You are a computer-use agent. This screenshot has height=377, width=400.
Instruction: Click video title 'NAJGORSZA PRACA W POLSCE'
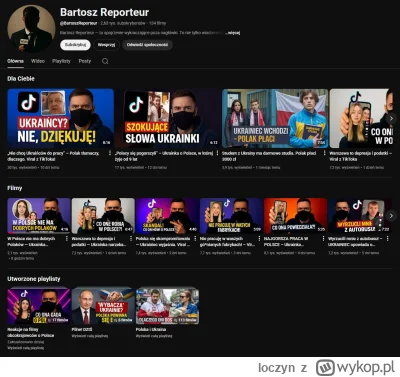pyautogui.click(x=286, y=242)
